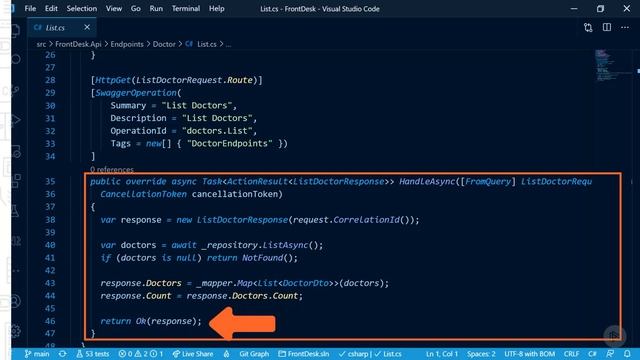Screen dimensions: 640x360
Task: Click the SwaggerOperation attribute text
Action: point(136,93)
